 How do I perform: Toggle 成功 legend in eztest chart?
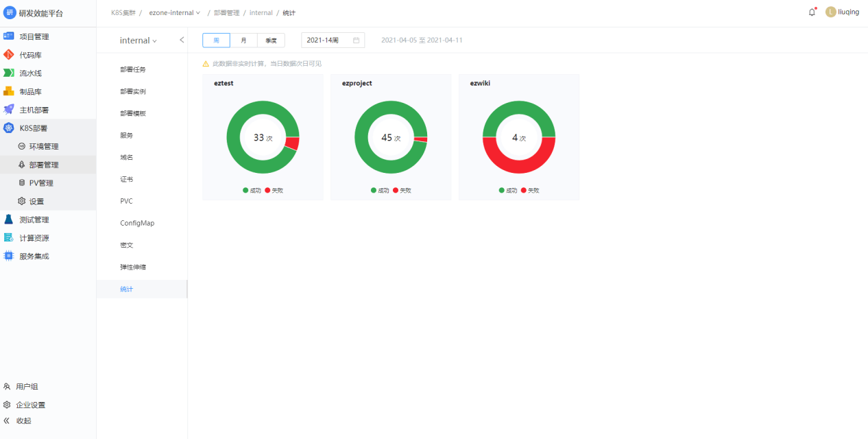tap(252, 190)
